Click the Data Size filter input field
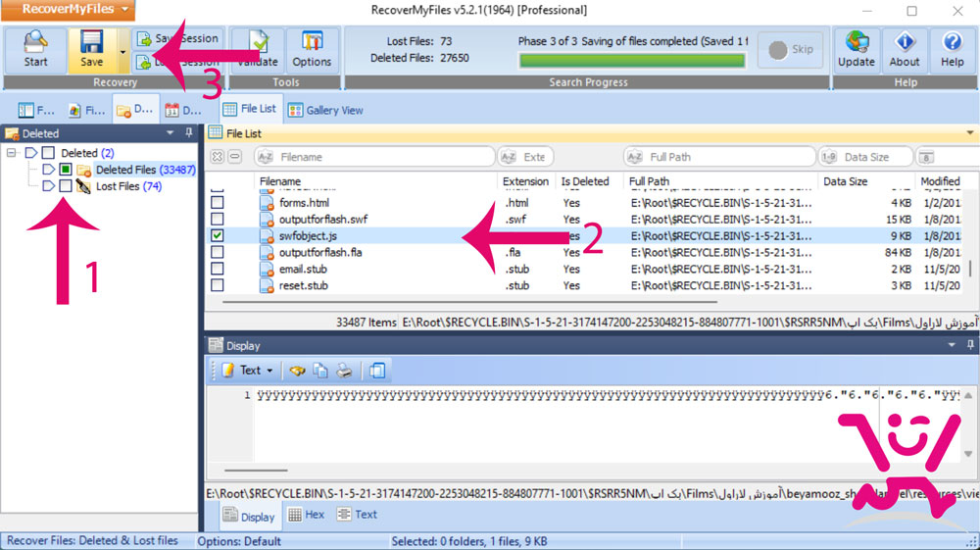 pos(865,157)
